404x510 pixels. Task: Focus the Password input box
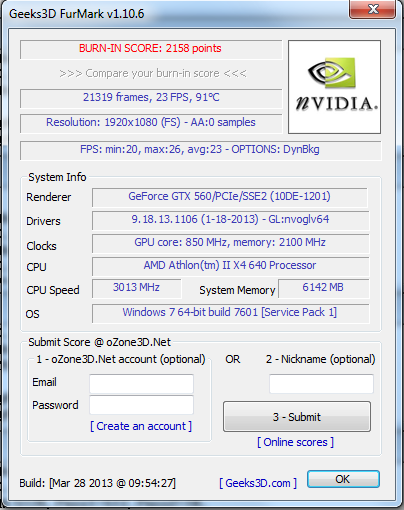(141, 405)
